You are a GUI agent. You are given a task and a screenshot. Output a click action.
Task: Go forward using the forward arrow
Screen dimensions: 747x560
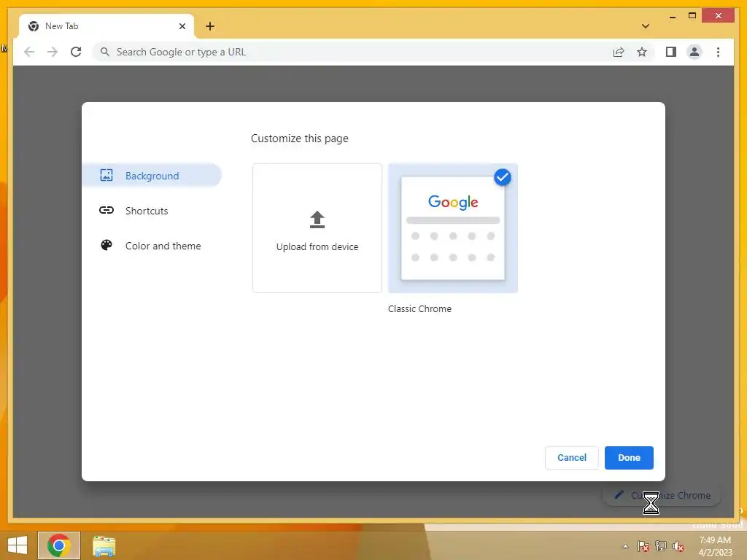pyautogui.click(x=53, y=52)
